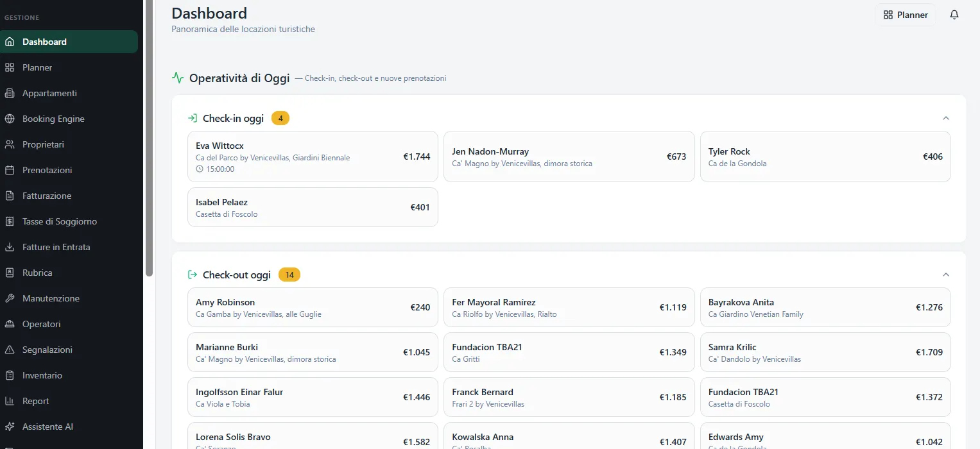Click the Booking Engine globe icon
Screen dimensions: 980x449
pyautogui.click(x=10, y=119)
